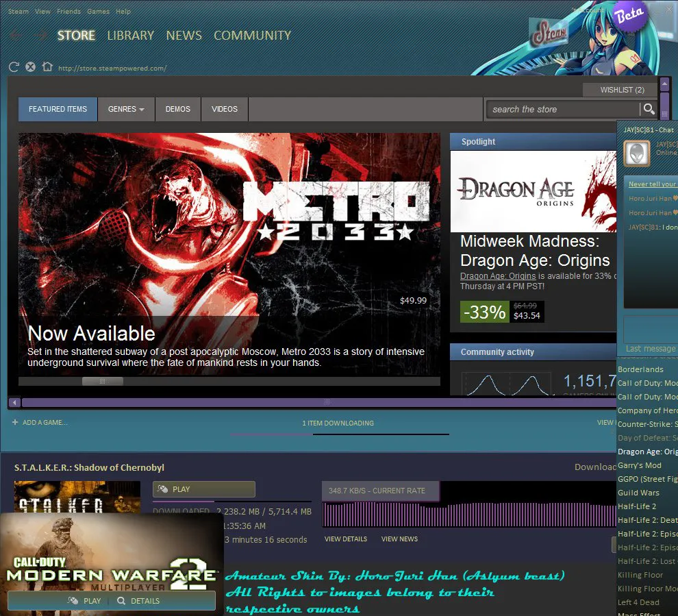Open the Friends menu

68,12
